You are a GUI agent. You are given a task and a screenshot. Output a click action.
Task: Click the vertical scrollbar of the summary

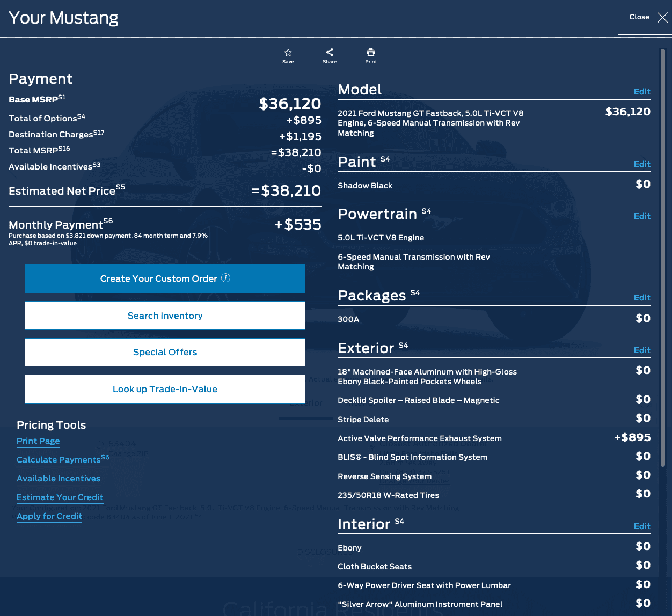663,258
